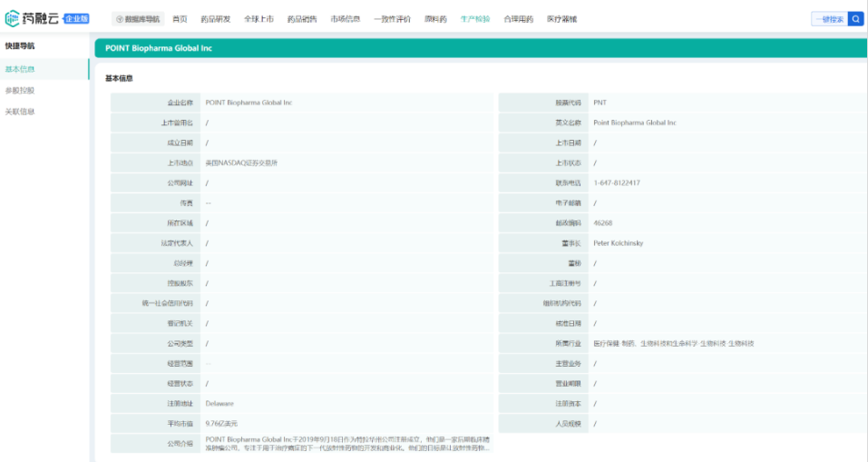Open the 数据库导航 dropdown

point(138,19)
